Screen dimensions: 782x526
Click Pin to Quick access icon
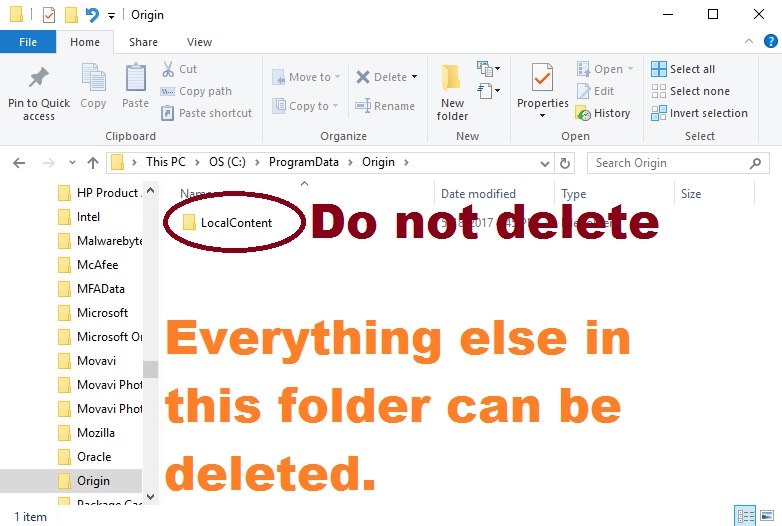click(x=38, y=78)
